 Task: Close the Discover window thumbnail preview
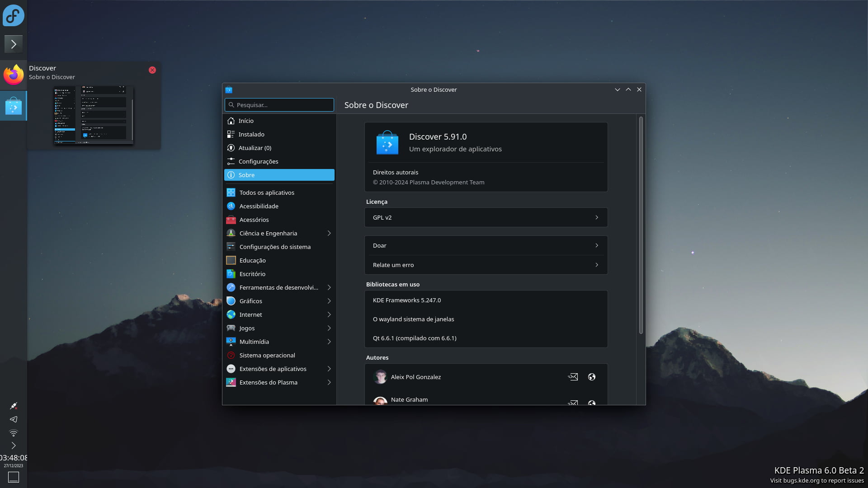[152, 70]
